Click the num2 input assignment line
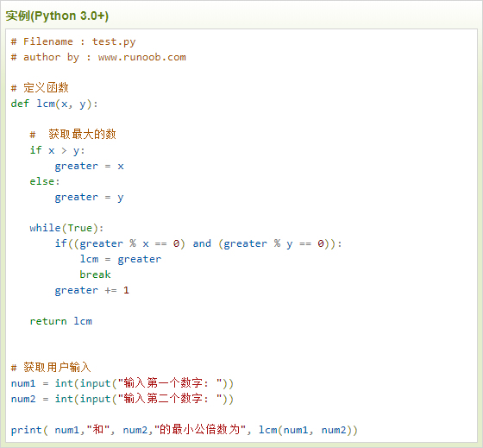The height and width of the screenshot is (448, 483). [122, 399]
